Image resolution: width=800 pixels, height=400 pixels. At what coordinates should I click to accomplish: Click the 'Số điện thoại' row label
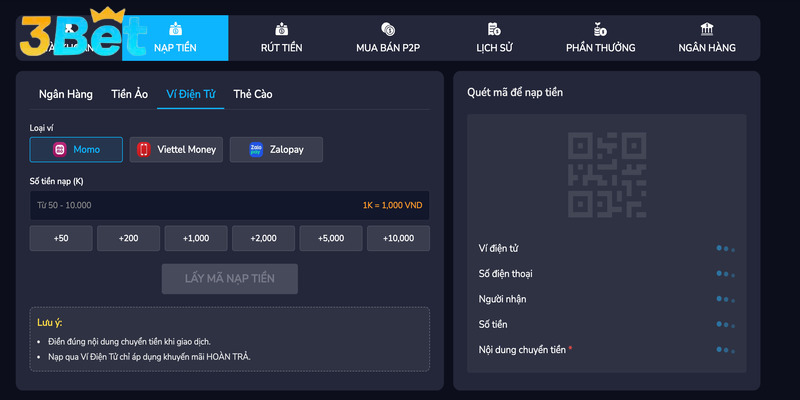(506, 274)
